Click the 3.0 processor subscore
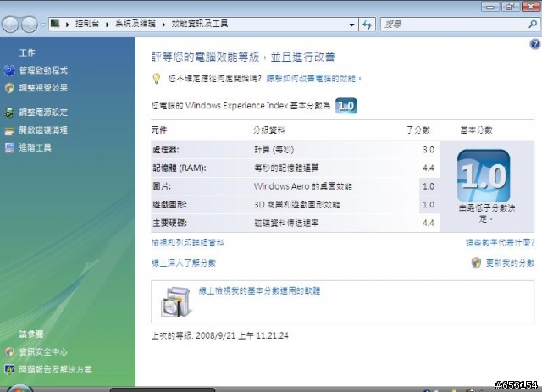 (x=429, y=150)
